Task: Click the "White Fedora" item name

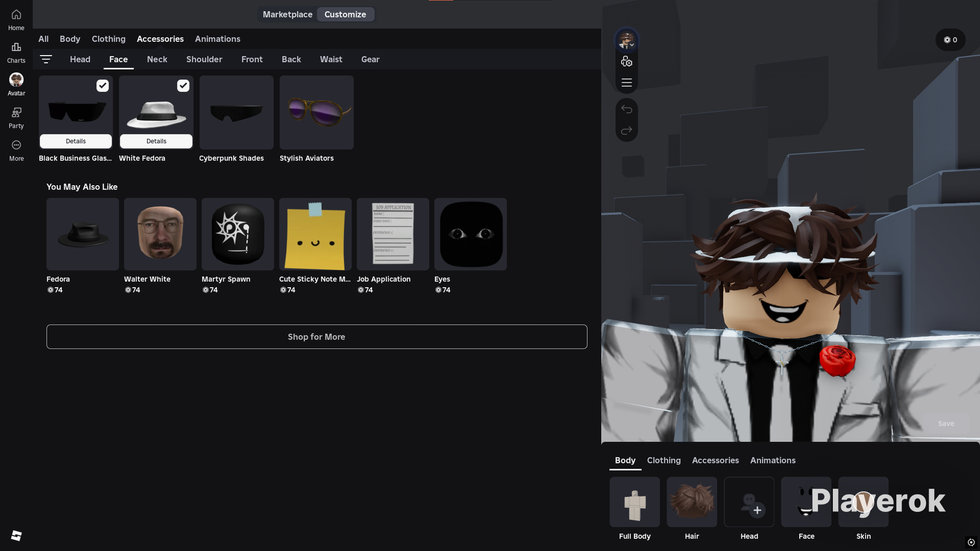Action: [142, 159]
